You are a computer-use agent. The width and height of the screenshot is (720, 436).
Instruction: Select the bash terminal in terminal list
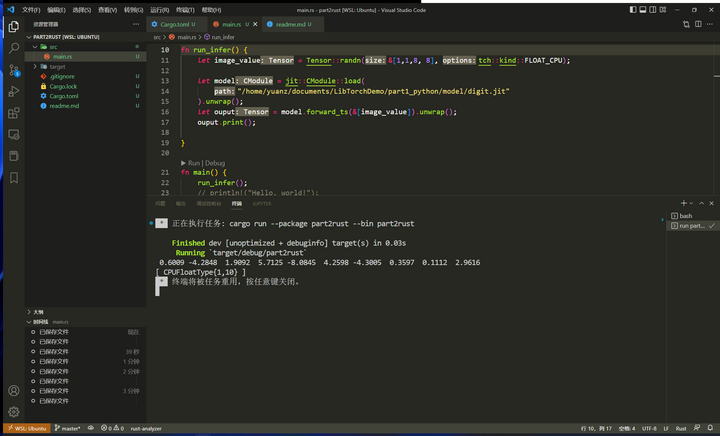pos(686,216)
